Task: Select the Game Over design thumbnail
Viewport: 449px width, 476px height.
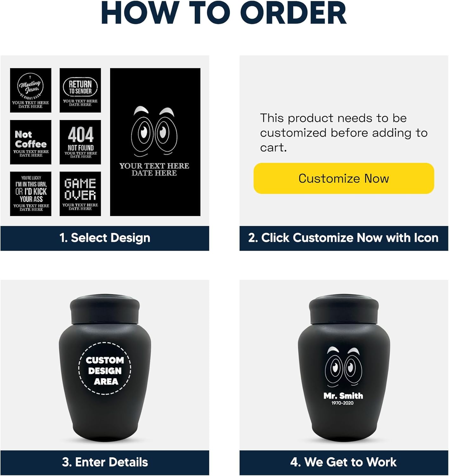Action: coord(80,194)
